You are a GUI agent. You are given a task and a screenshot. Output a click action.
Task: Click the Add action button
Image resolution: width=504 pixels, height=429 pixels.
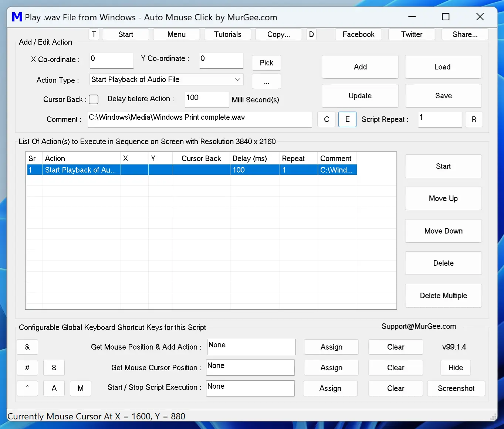pos(360,67)
